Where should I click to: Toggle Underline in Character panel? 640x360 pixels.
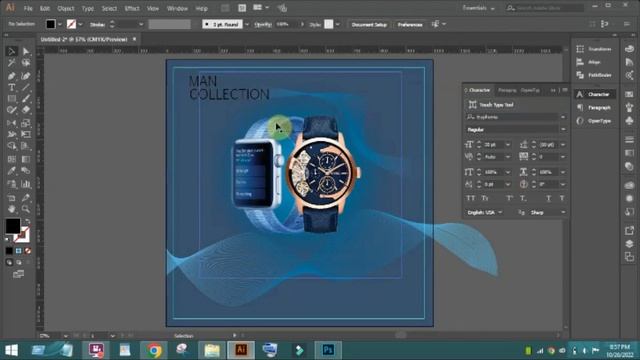tap(549, 198)
